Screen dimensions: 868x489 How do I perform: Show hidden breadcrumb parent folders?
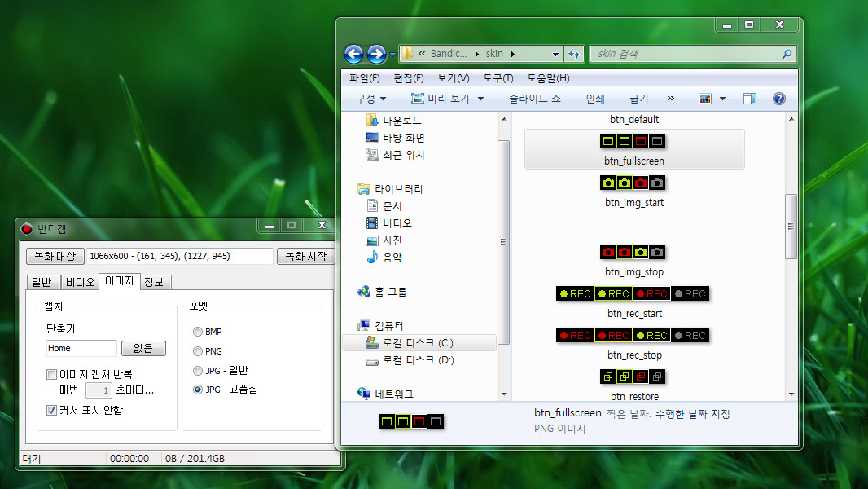click(422, 54)
